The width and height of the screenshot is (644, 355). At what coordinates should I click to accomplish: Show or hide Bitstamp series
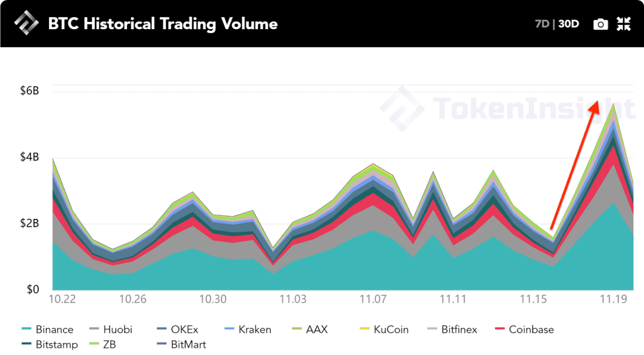tap(49, 344)
